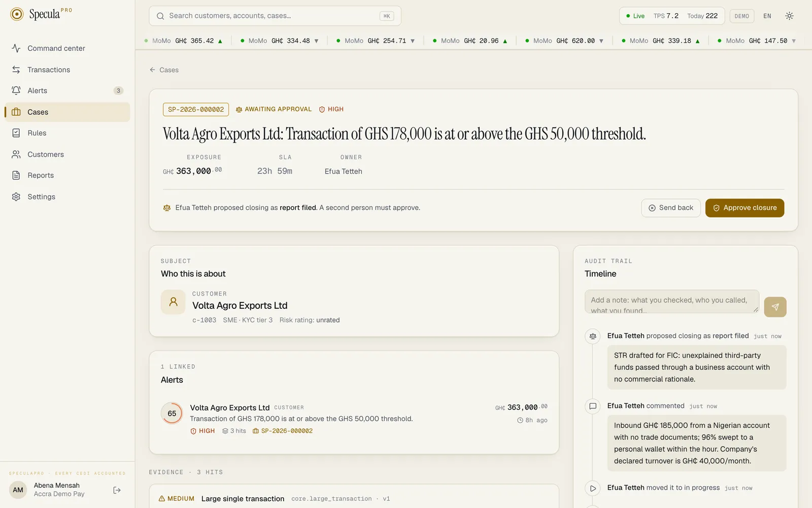Screen dimensions: 812x508
Task: Click the Alerts count badge 3
Action: (x=118, y=90)
